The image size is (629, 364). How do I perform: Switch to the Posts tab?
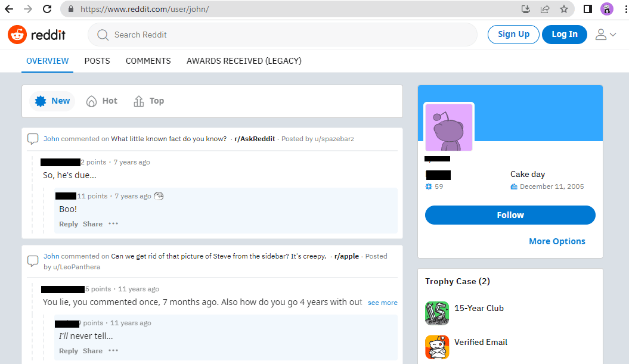click(x=97, y=61)
